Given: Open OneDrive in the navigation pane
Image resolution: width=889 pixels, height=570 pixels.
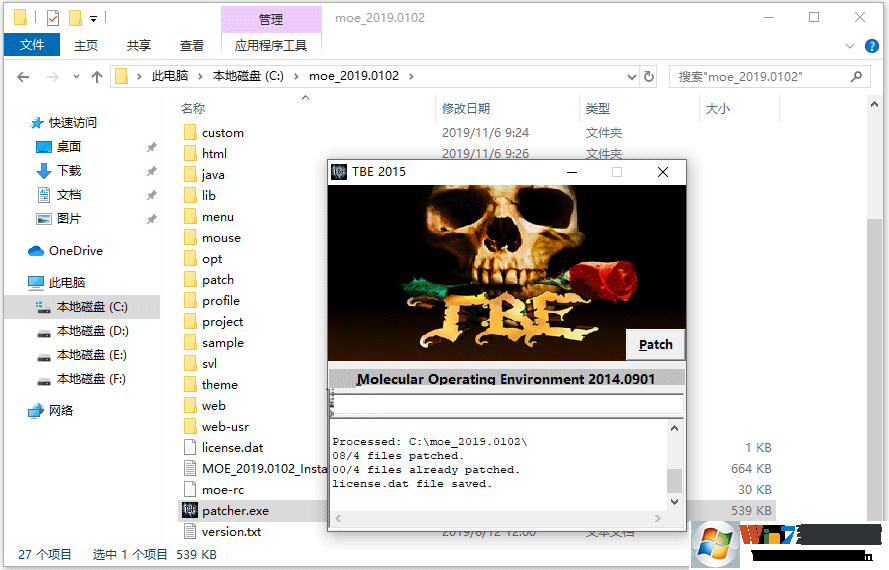Looking at the screenshot, I should 75,251.
